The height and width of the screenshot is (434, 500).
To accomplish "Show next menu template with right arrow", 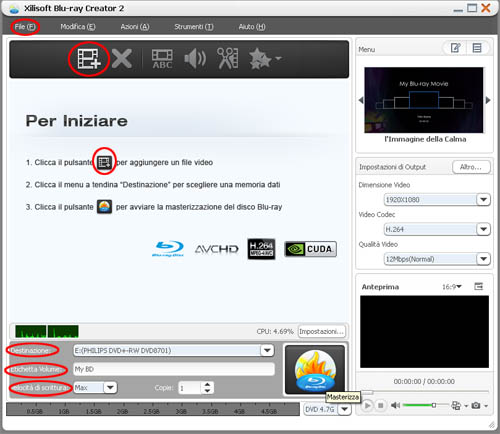I will pyautogui.click(x=488, y=100).
